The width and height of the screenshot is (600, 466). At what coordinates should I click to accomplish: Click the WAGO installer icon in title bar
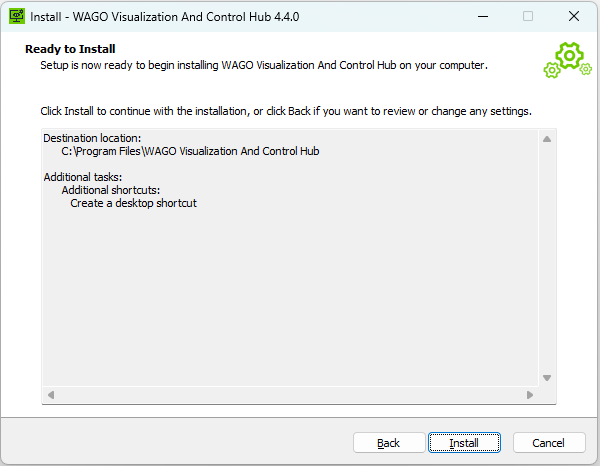(16, 16)
